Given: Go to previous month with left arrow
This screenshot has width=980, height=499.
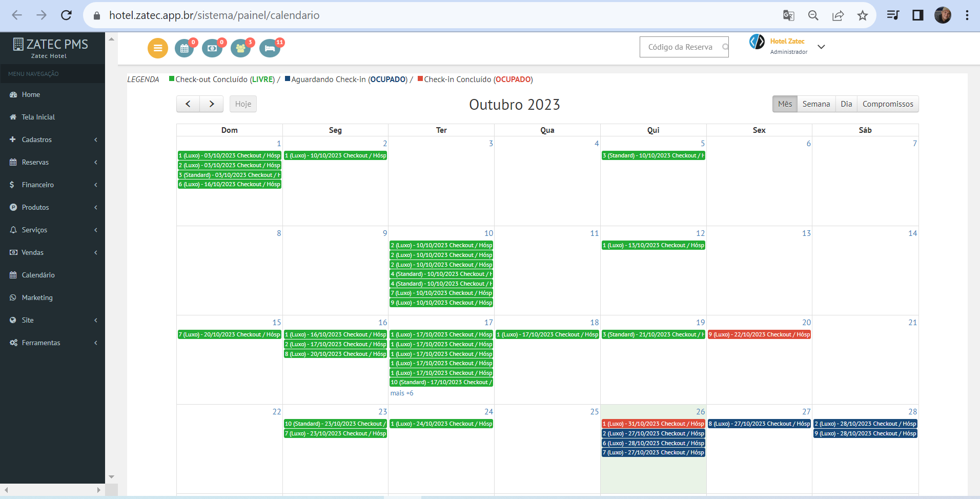Looking at the screenshot, I should click(x=188, y=104).
